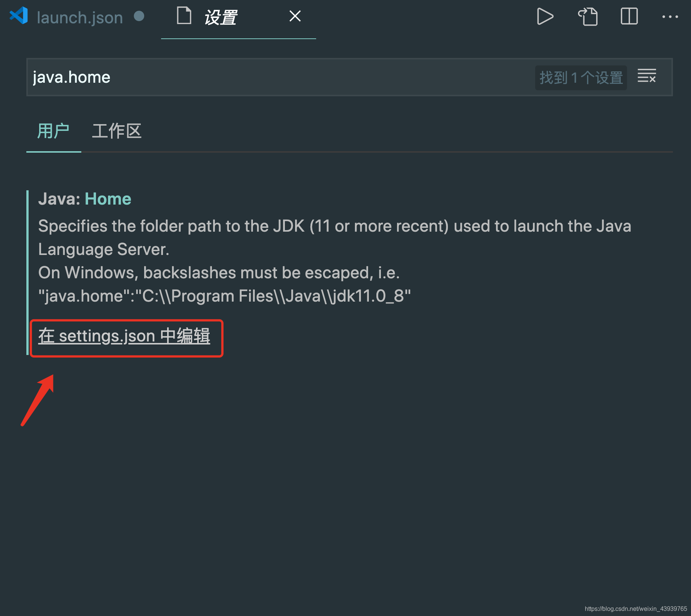Clear the settings search with the clear icon
The image size is (691, 616).
coord(647,76)
